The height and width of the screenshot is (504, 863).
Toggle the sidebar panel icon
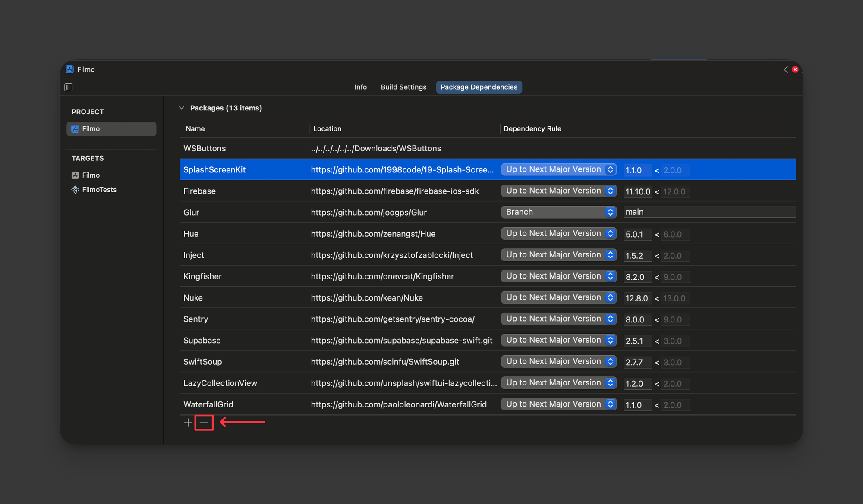pos(69,87)
